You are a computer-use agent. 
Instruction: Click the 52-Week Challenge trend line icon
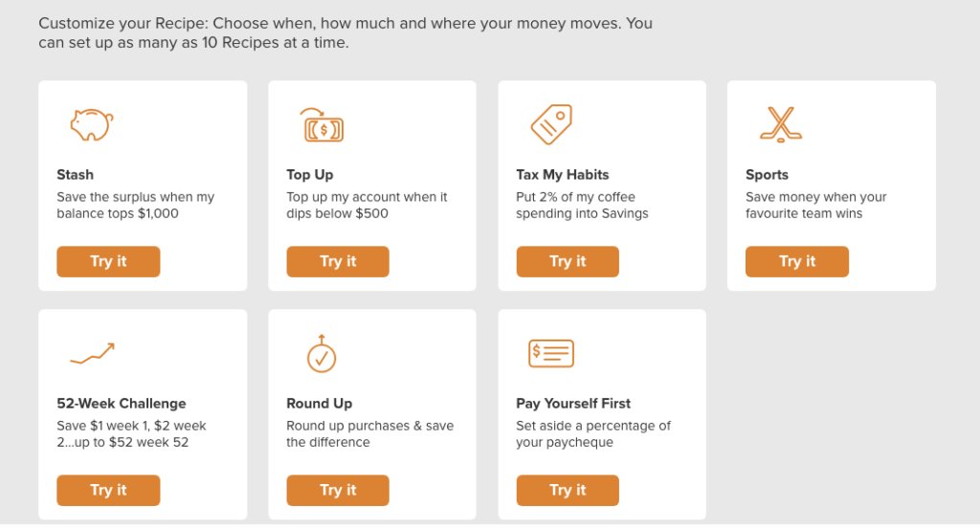(x=92, y=353)
